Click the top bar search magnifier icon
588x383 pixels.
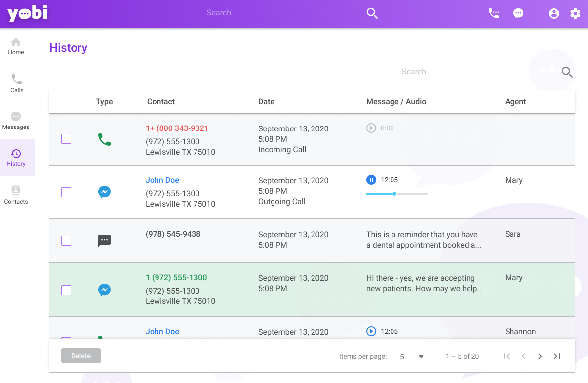pos(372,13)
